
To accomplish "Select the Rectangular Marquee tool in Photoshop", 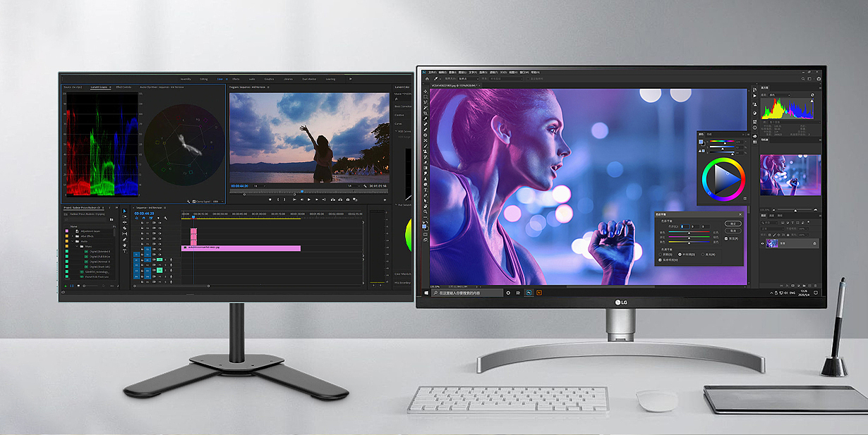I will [x=426, y=97].
